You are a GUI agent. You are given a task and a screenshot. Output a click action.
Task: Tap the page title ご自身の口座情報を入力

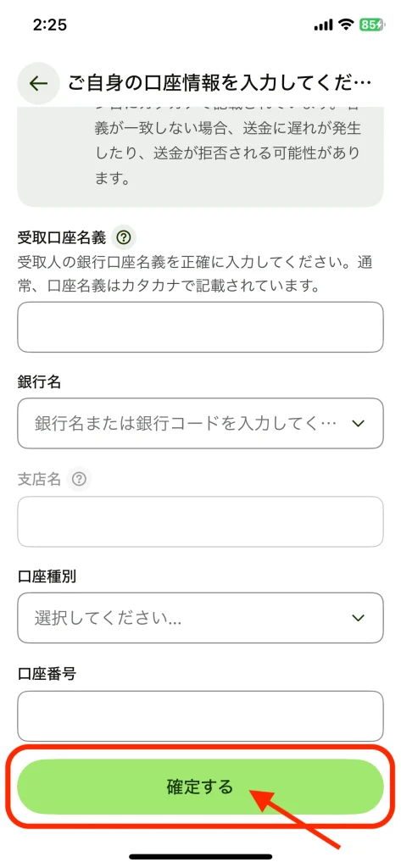coord(219,84)
